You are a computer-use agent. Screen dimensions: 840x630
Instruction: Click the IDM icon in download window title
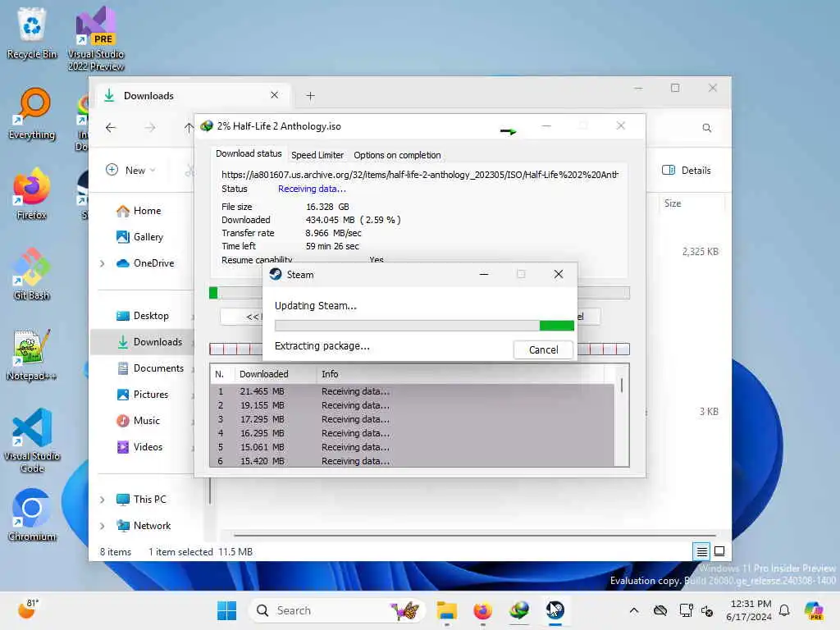click(x=207, y=126)
